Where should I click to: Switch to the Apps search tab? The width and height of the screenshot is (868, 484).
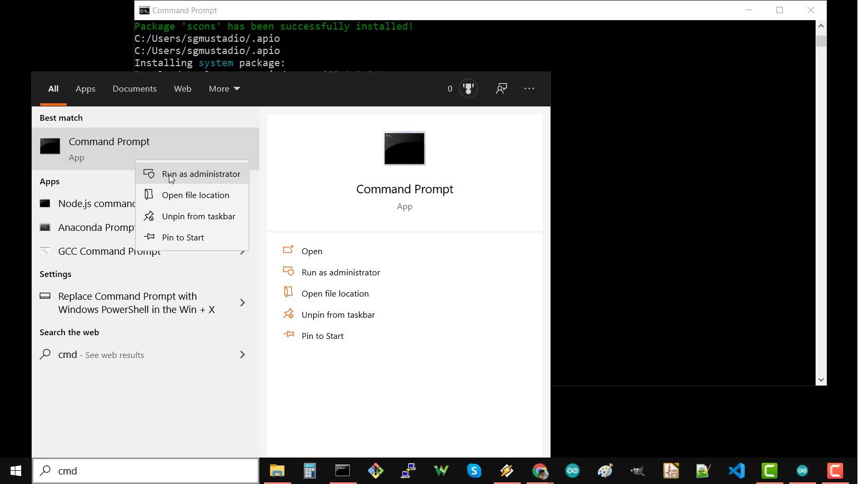(x=85, y=89)
